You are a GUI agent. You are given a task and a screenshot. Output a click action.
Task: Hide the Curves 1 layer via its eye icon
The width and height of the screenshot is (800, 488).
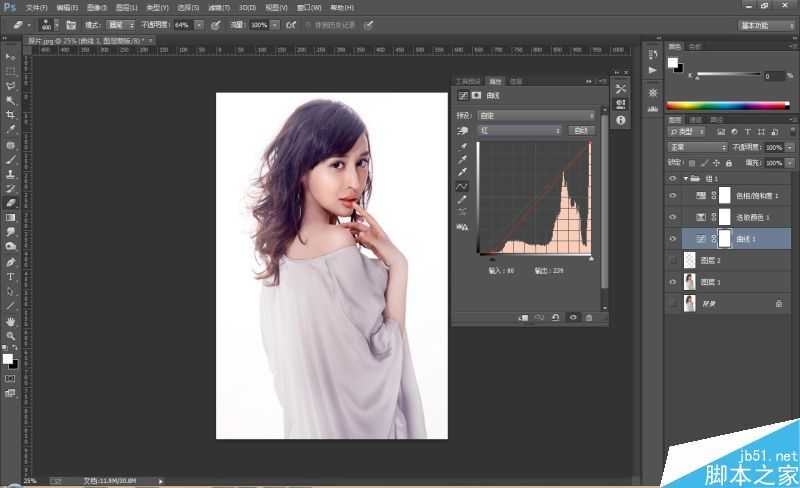point(672,238)
